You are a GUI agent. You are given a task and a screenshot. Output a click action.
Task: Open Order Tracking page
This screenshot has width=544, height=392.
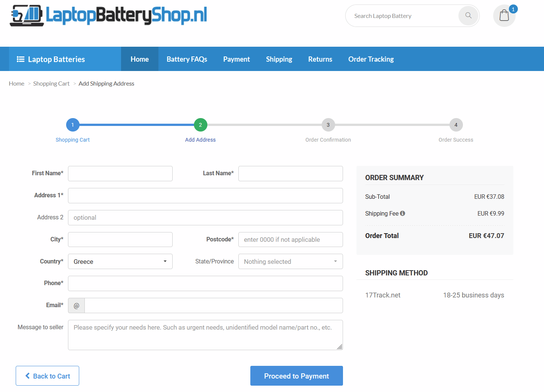click(371, 59)
